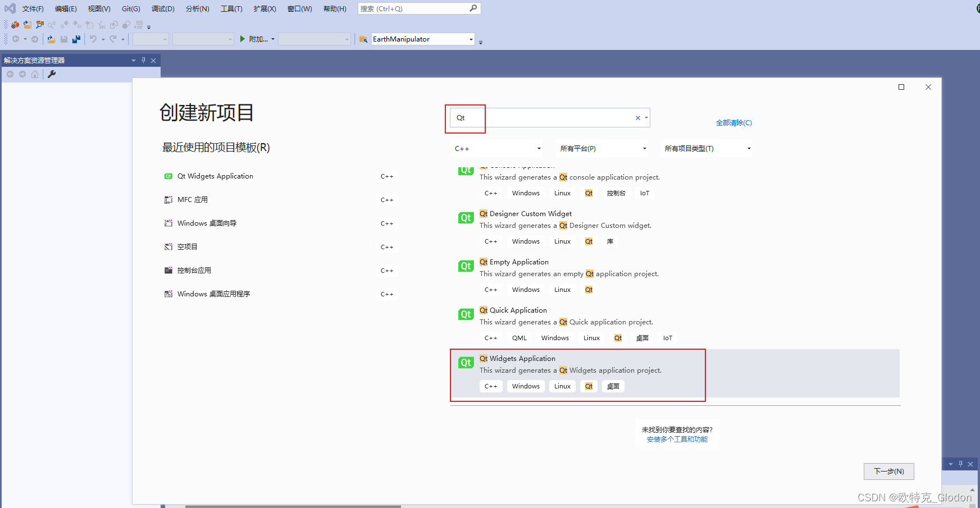Image resolution: width=980 pixels, height=508 pixels.
Task: Select the Qt Empty Application template
Action: pyautogui.click(x=675, y=277)
